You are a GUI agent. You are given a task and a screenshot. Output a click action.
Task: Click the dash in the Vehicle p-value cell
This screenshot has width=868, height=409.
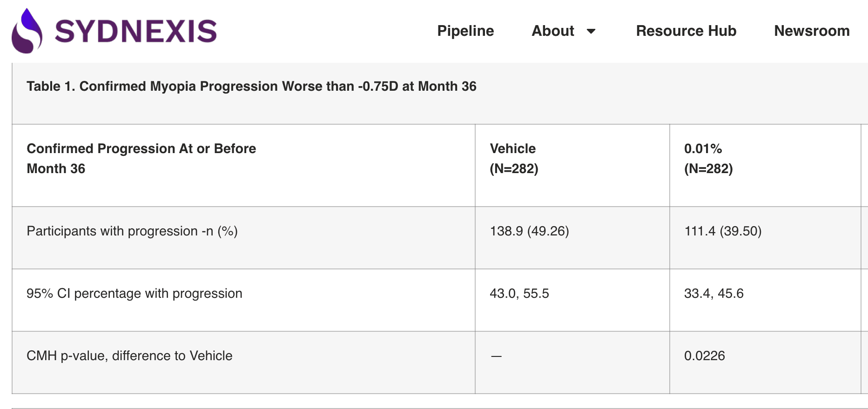(496, 356)
